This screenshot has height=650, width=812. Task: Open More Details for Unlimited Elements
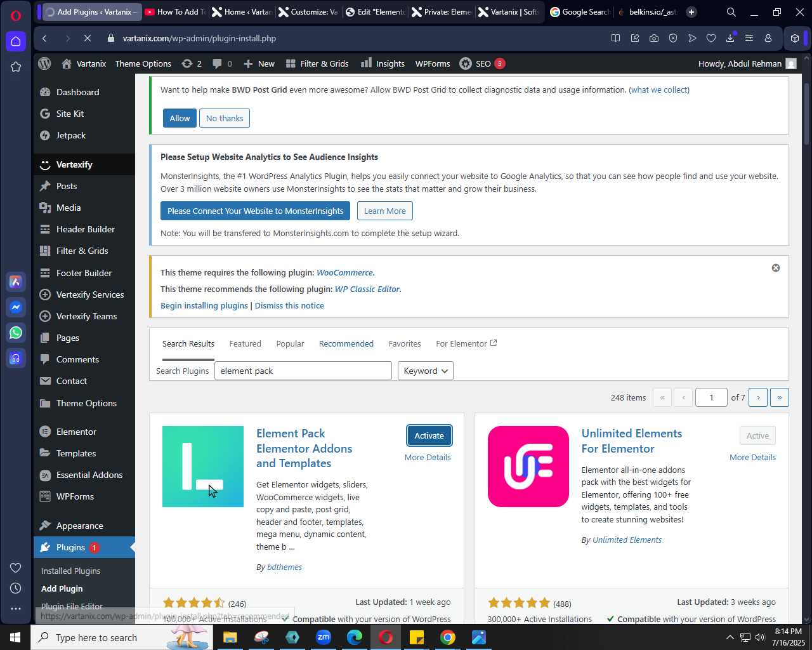click(x=752, y=457)
